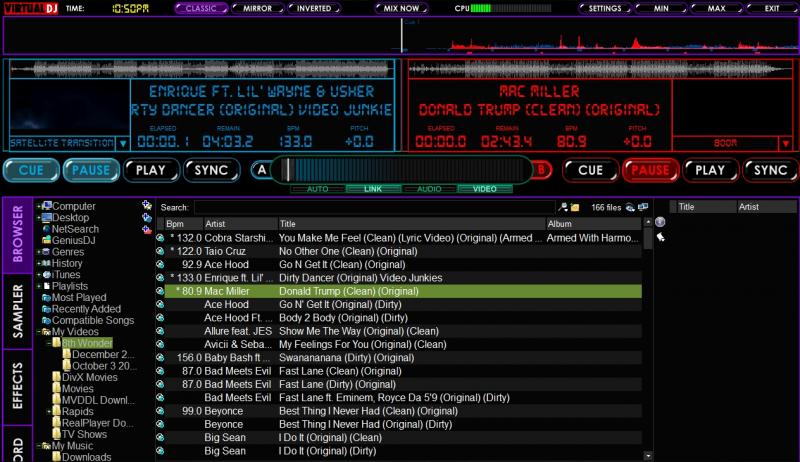
Task: Expand the Rapids folder node
Action: [x=49, y=412]
